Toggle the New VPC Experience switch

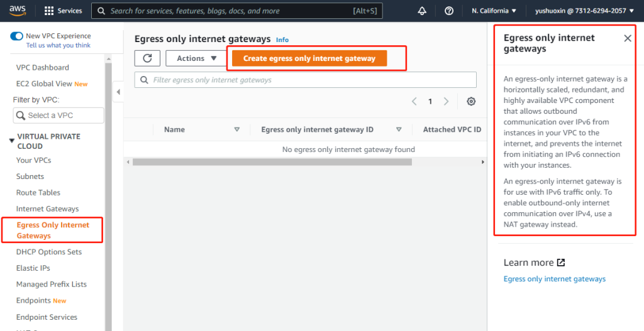[16, 36]
